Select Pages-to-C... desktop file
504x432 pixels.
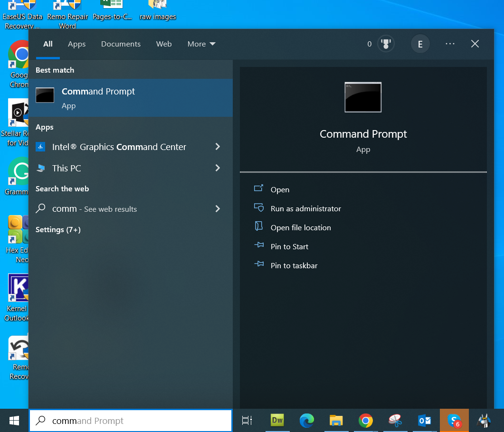112,11
